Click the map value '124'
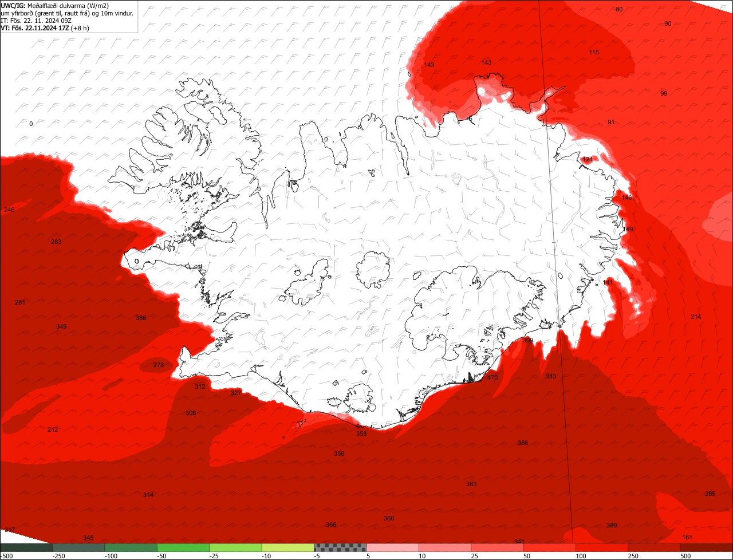Viewport: 733px width, 560px height. pos(588,159)
